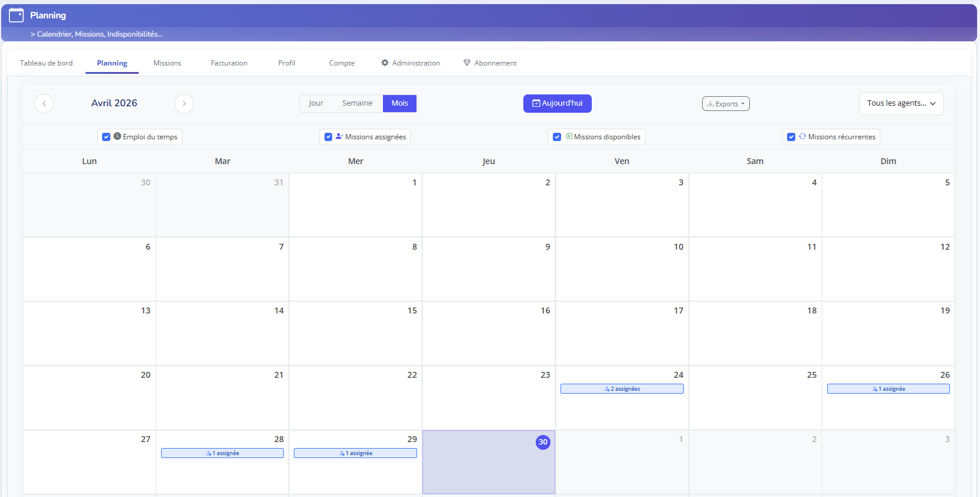Click day number 20 in the calendar
Viewport: 980px width, 497px height.
tap(146, 375)
